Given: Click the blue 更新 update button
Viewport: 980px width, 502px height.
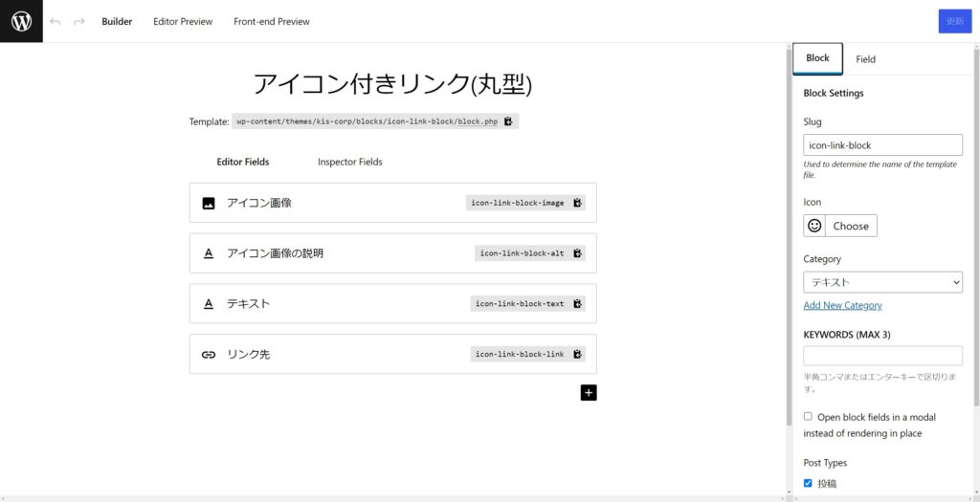Looking at the screenshot, I should click(x=955, y=21).
